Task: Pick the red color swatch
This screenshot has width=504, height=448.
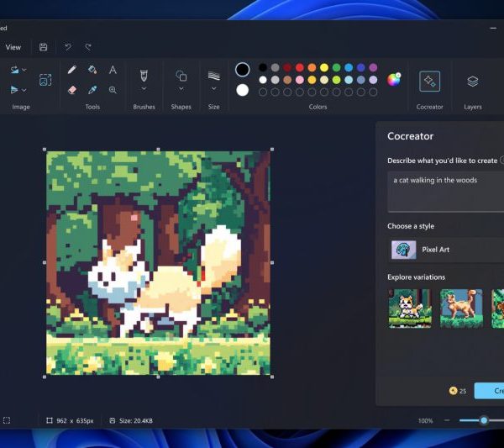Action: [300, 67]
